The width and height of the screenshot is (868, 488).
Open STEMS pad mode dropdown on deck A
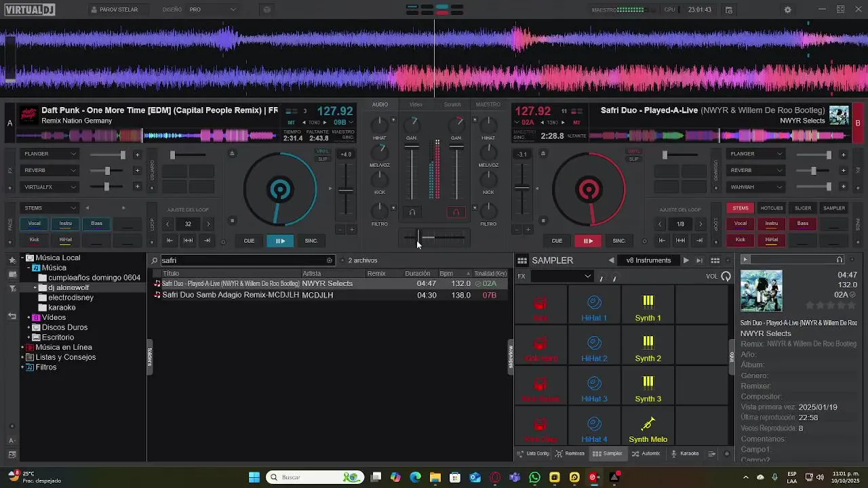(50, 208)
